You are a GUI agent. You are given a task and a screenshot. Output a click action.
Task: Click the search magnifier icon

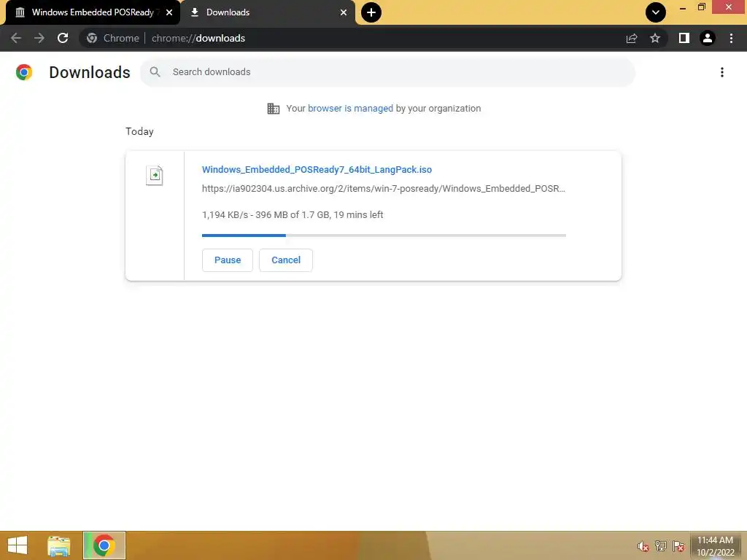[155, 72]
